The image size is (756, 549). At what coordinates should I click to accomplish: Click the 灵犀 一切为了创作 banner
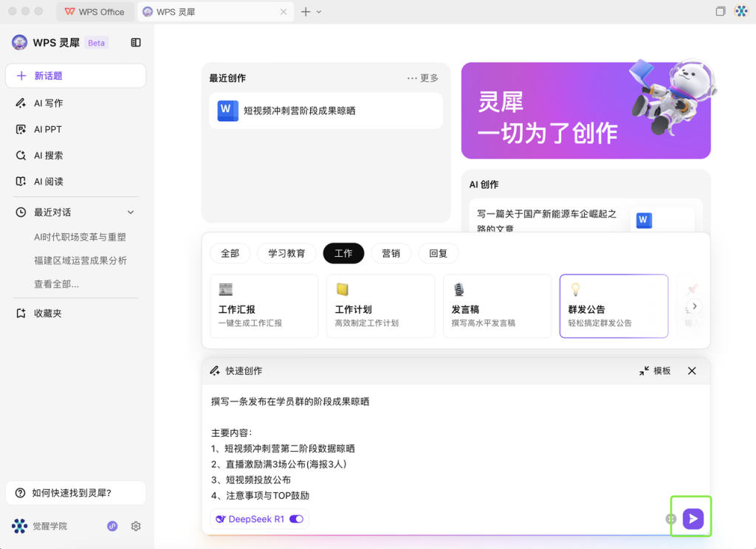(585, 111)
